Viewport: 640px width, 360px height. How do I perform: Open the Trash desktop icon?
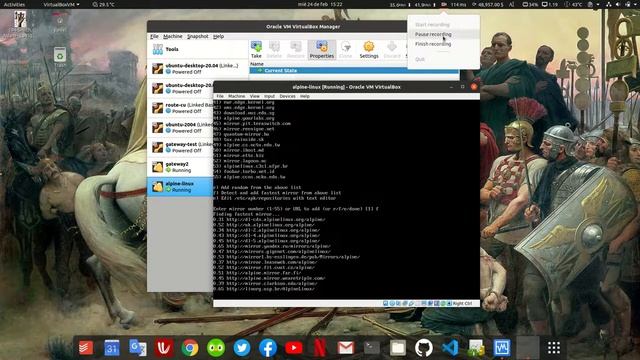click(60, 57)
